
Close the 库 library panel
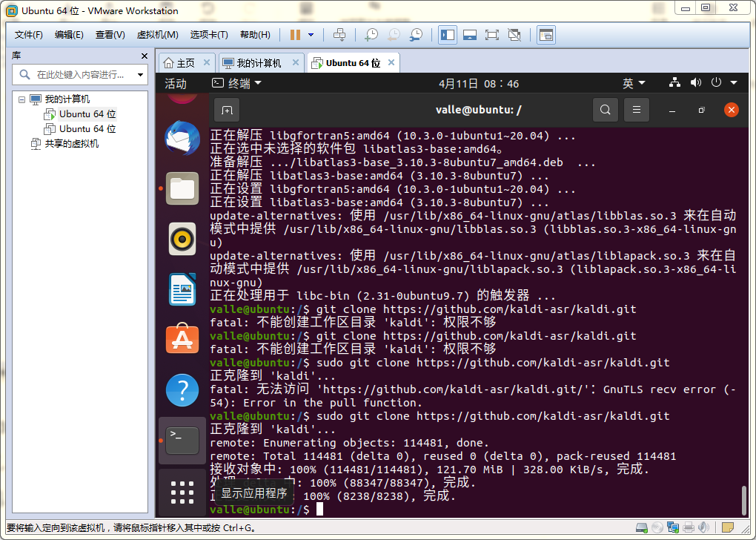click(x=145, y=56)
